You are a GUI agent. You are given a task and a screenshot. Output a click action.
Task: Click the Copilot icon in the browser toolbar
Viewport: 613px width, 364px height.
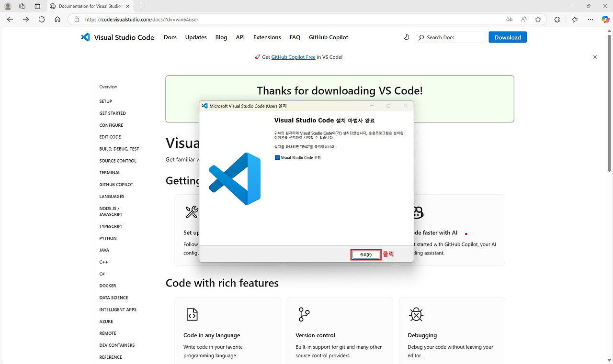coord(605,19)
